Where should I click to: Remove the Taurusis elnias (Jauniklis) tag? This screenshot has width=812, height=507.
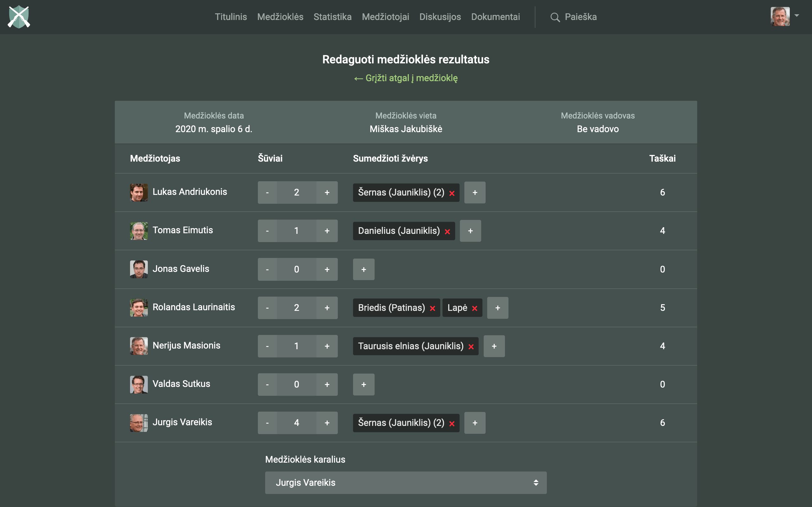471,347
